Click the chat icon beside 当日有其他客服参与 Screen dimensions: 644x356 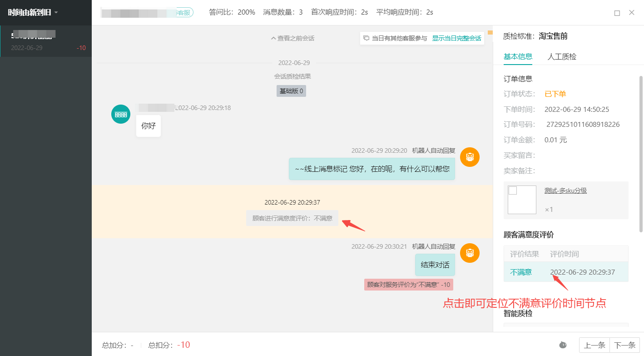366,38
